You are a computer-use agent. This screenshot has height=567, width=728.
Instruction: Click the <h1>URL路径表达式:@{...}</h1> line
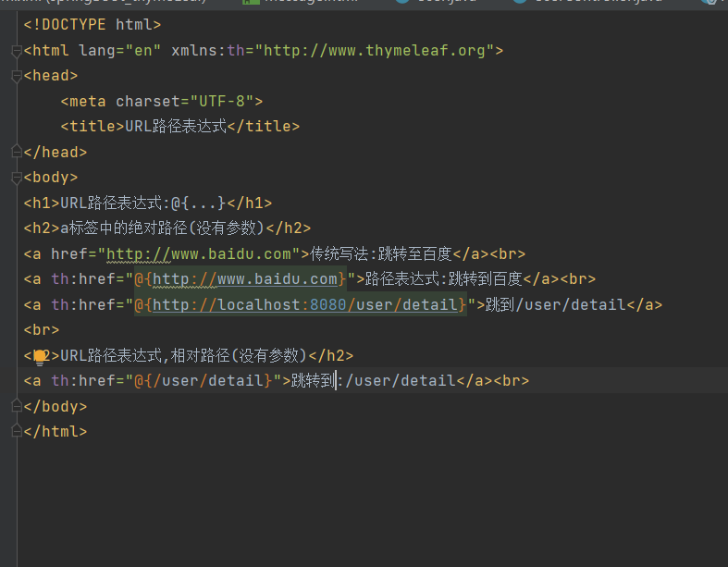tap(148, 203)
